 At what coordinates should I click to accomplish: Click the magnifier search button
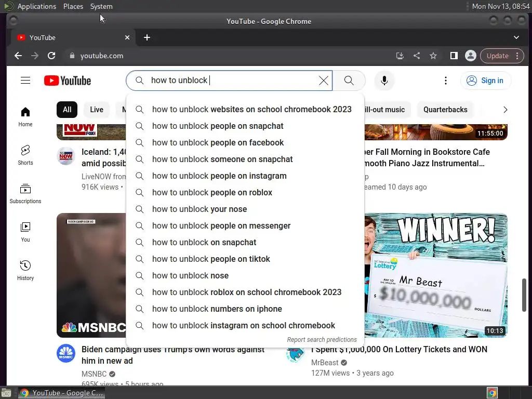(349, 81)
